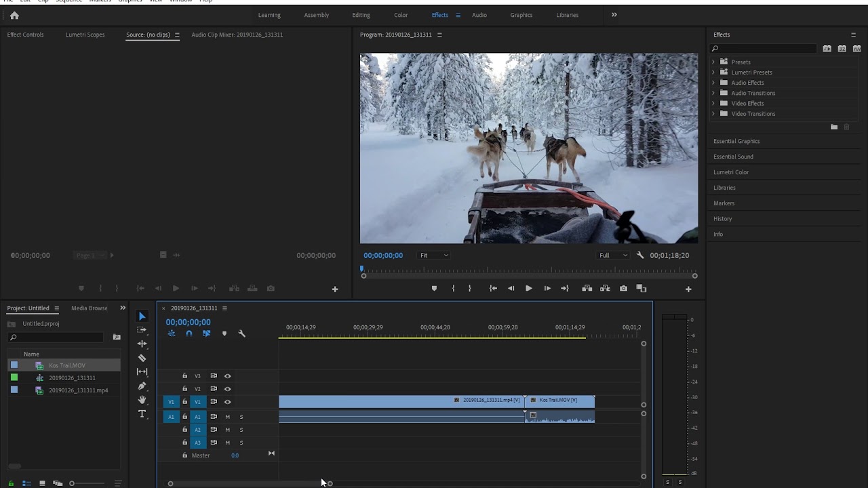
Task: Select the Type tool
Action: click(142, 414)
